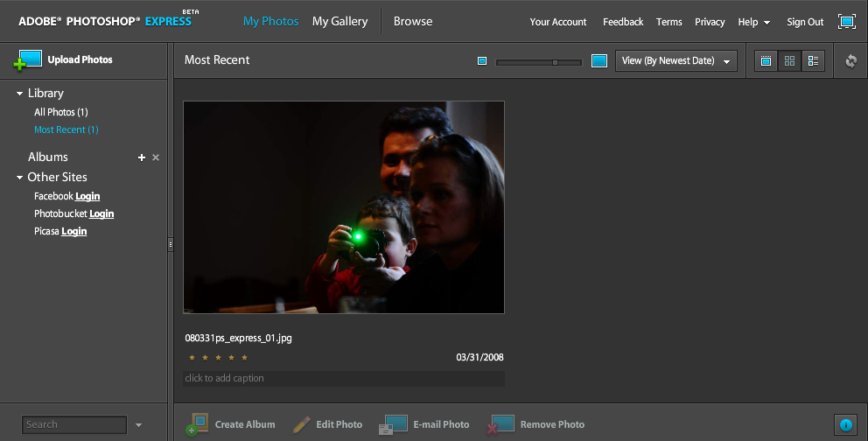The image size is (868, 441).
Task: Click the refresh icon
Action: pos(850,61)
